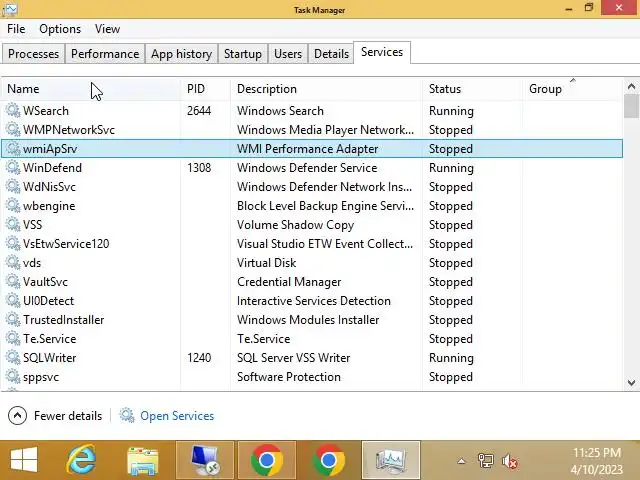This screenshot has height=480, width=640.
Task: Click the gear icon beside WSearch
Action: click(x=13, y=111)
